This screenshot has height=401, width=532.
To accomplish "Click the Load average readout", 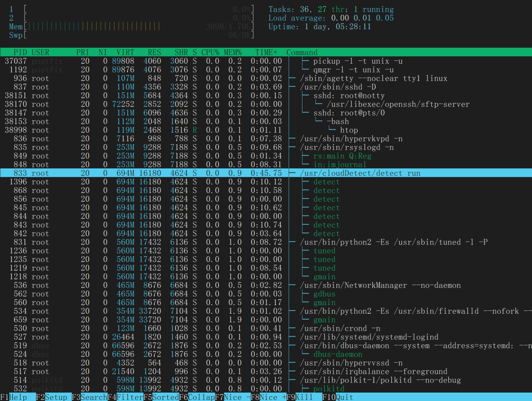I will click(x=331, y=18).
